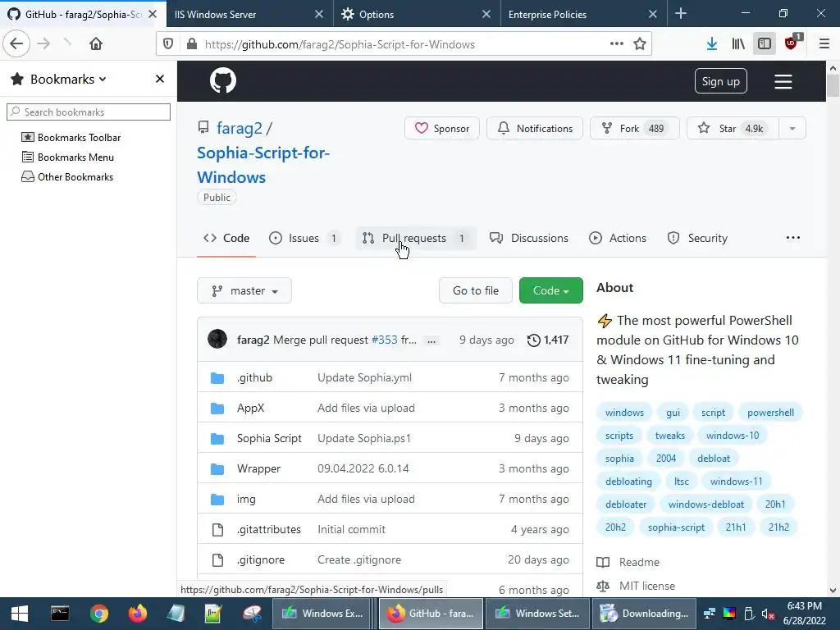The height and width of the screenshot is (630, 840).
Task: Show more repository tabs ellipsis
Action: [793, 238]
